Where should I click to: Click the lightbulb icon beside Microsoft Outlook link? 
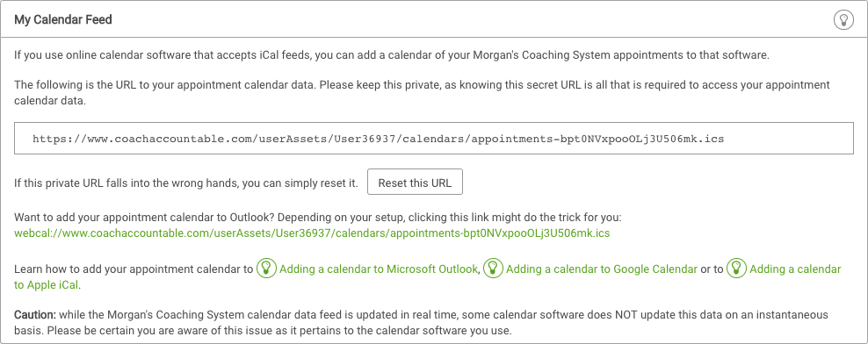(x=266, y=269)
